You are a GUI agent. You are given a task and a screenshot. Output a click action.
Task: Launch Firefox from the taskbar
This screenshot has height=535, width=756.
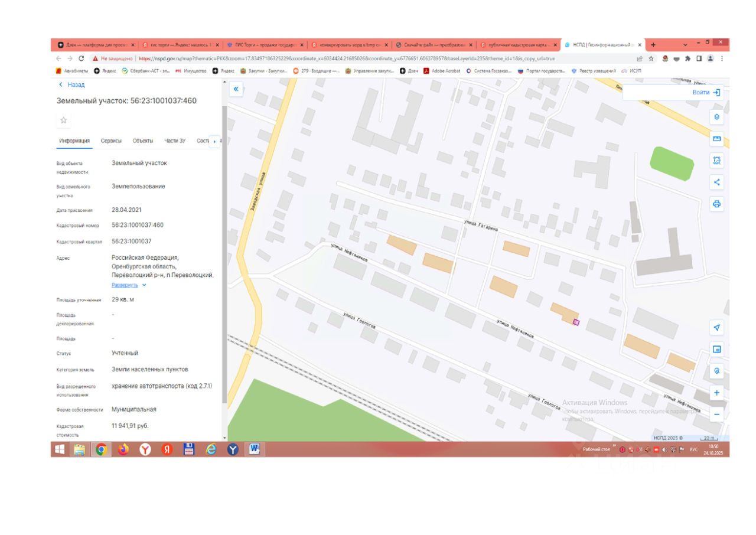point(123,449)
